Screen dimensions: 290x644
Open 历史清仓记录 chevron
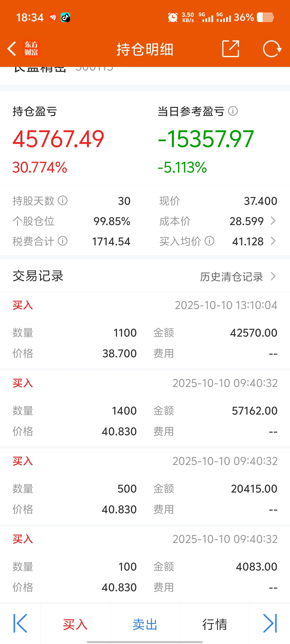pyautogui.click(x=273, y=276)
